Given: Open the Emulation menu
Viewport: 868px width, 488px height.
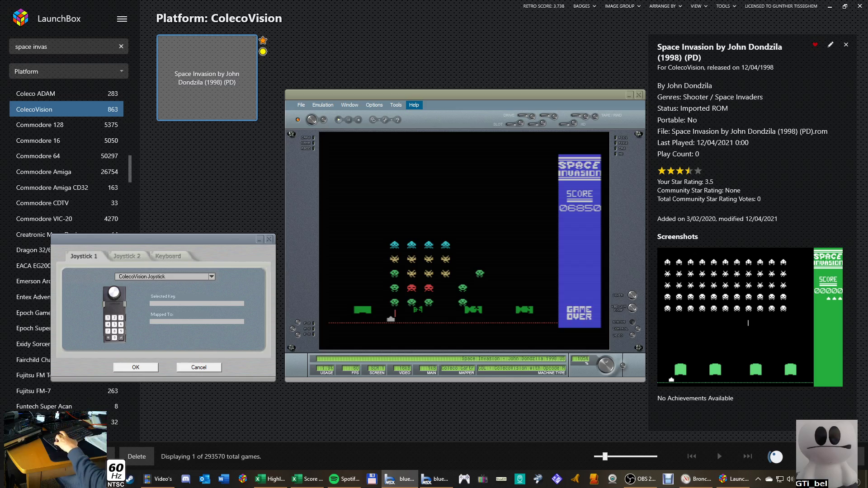Looking at the screenshot, I should [x=322, y=105].
